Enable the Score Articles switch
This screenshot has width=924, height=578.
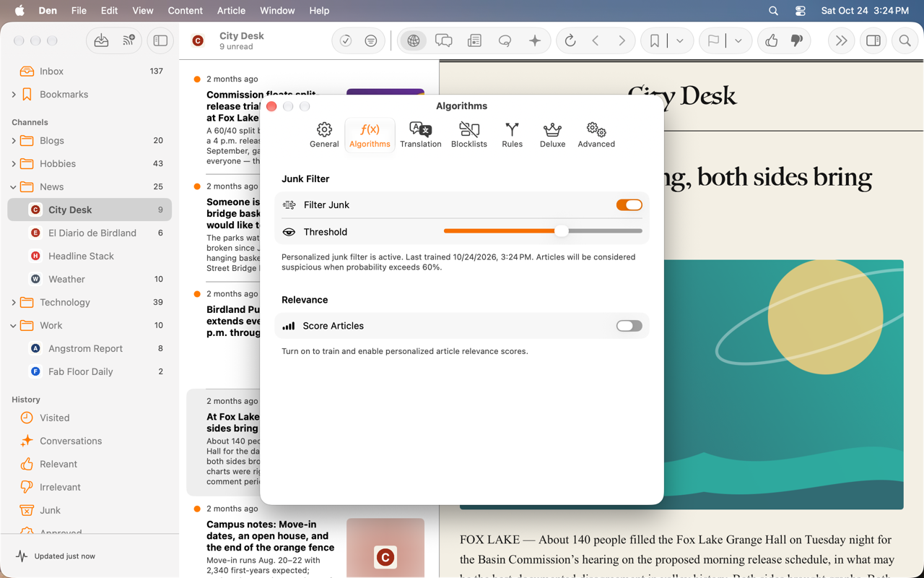tap(629, 326)
